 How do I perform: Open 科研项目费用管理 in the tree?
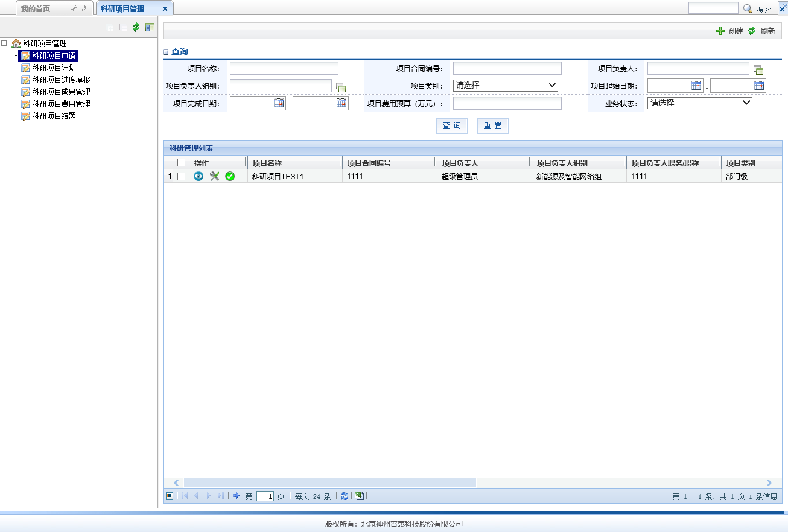[61, 104]
